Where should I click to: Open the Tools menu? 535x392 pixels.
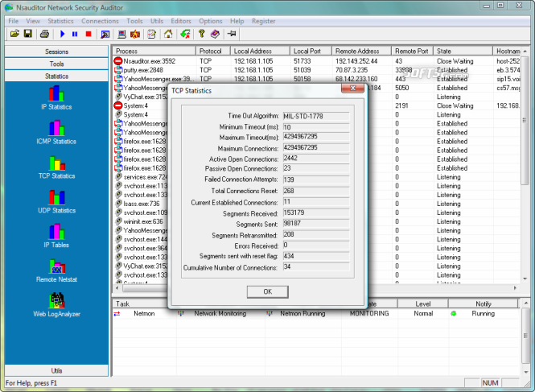(134, 21)
